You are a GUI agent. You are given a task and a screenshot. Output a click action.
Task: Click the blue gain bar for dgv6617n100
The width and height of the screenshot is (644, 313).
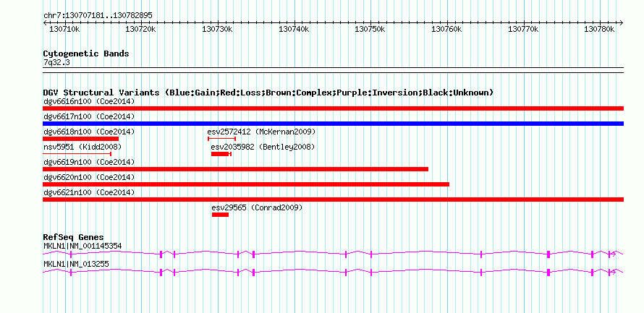333,124
